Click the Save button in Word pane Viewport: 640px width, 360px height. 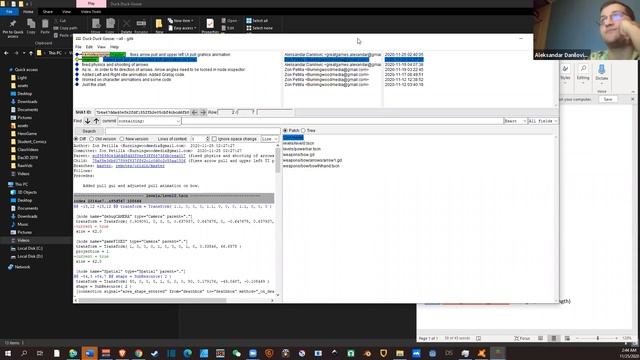click(x=608, y=99)
